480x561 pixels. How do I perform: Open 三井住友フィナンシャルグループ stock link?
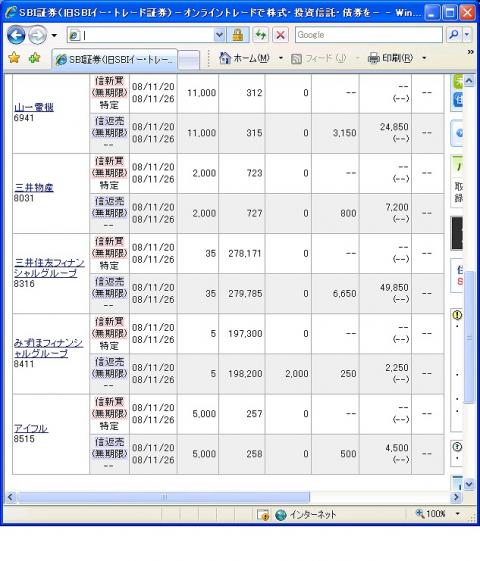pyautogui.click(x=49, y=268)
